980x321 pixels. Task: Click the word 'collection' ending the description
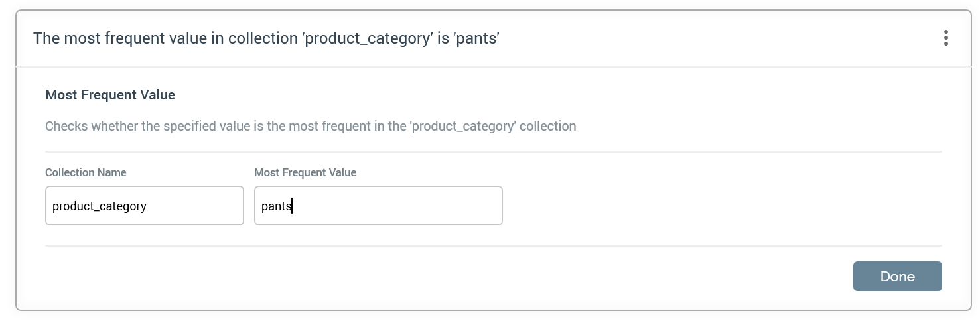coord(548,126)
